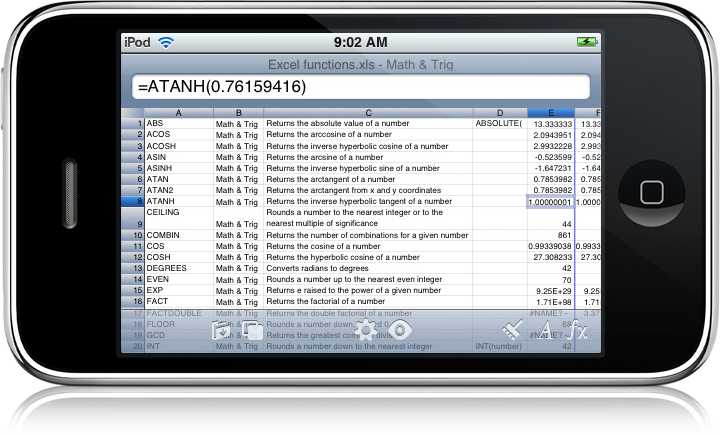Open the font style A icon
This screenshot has height=435, width=720.
pos(547,331)
